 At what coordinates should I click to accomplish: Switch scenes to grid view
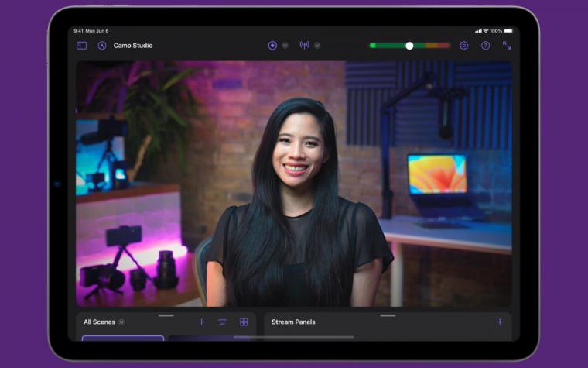[x=244, y=322]
